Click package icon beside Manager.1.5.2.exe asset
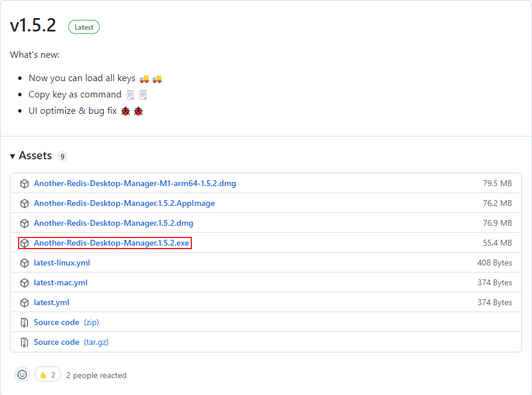This screenshot has width=532, height=395. coord(24,243)
